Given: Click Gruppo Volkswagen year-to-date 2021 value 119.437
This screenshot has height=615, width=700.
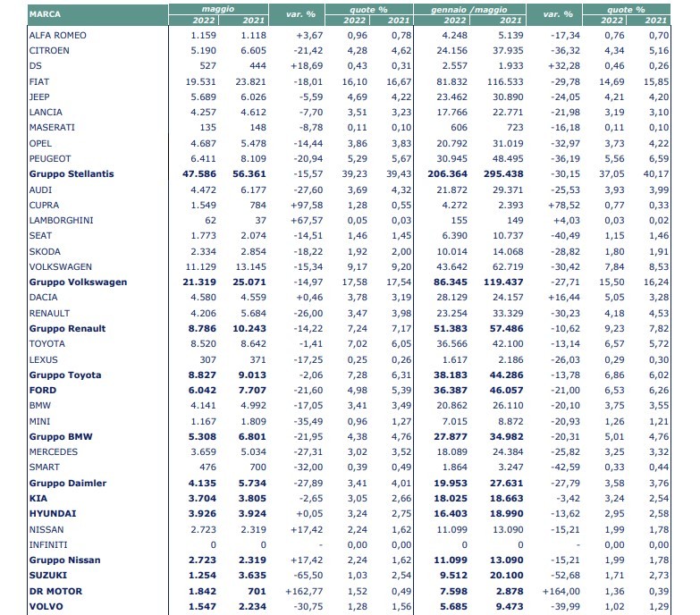Looking at the screenshot, I should pos(503,282).
